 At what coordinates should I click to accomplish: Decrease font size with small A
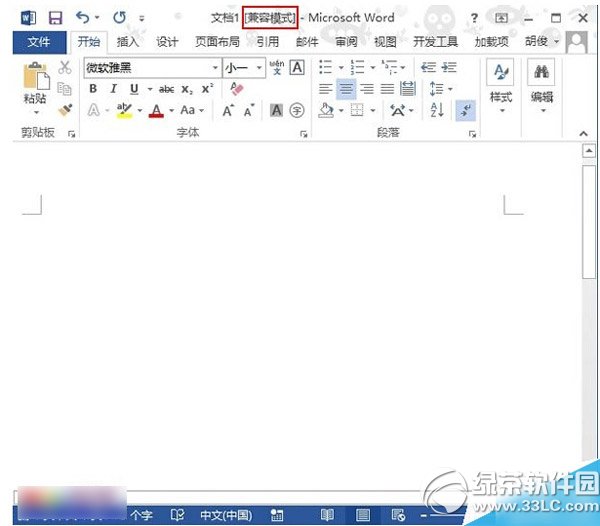point(249,111)
